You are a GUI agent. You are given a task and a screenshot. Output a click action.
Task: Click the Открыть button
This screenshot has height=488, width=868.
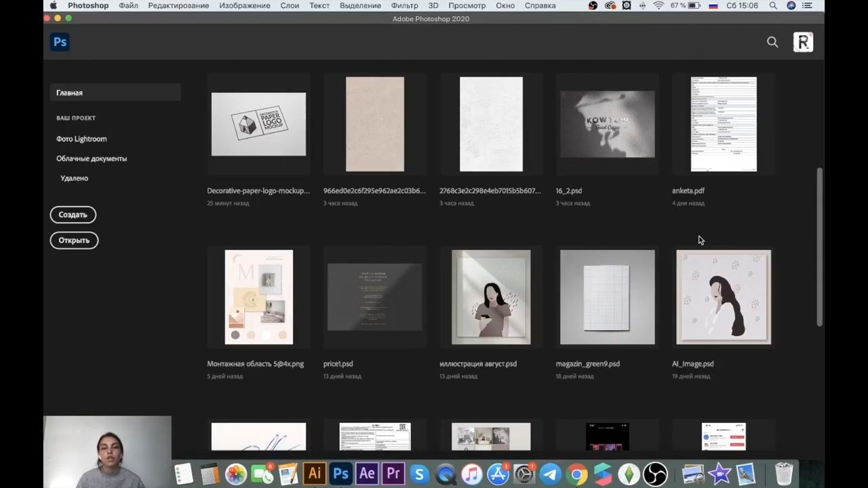pos(74,241)
